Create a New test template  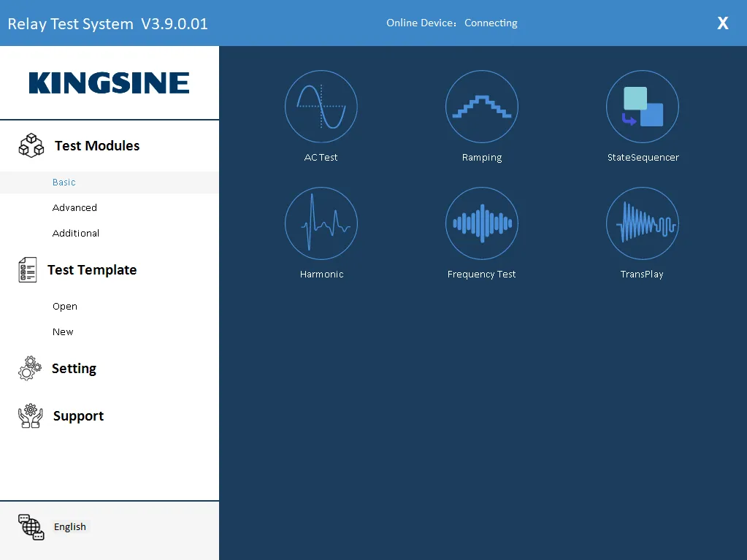pyautogui.click(x=63, y=332)
